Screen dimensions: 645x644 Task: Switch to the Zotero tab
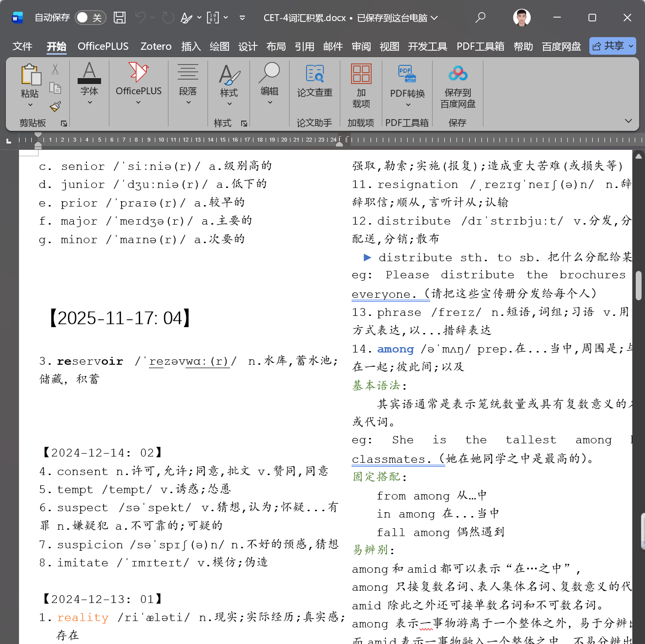coord(156,46)
